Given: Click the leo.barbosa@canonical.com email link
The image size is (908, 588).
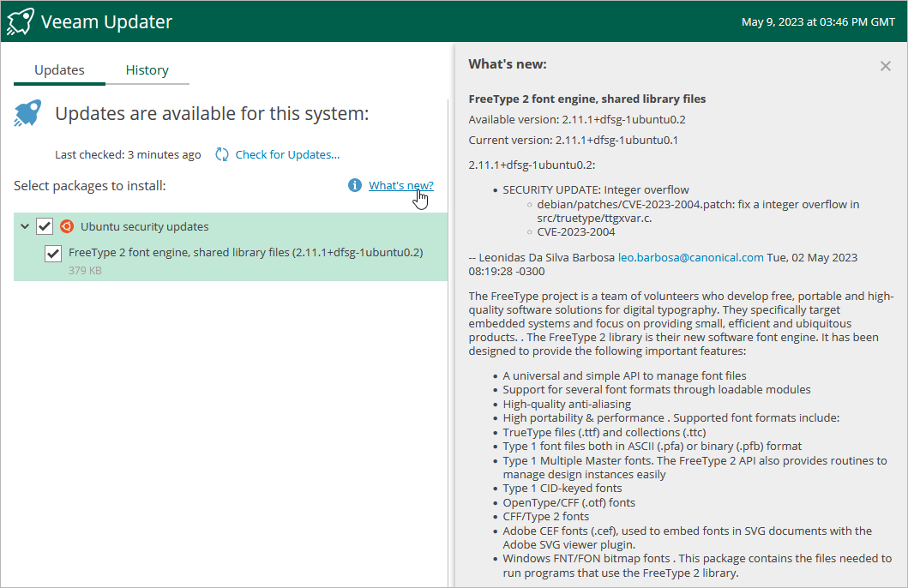Looking at the screenshot, I should click(690, 257).
